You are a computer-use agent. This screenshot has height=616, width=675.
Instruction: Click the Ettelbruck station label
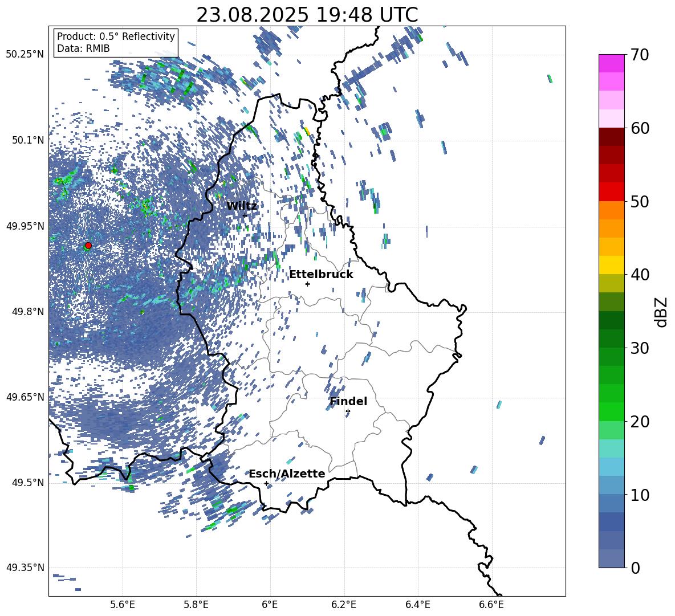point(321,275)
